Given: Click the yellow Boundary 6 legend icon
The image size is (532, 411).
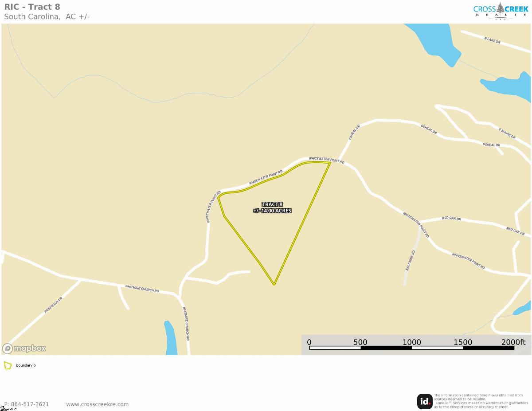Looking at the screenshot, I should (x=8, y=366).
